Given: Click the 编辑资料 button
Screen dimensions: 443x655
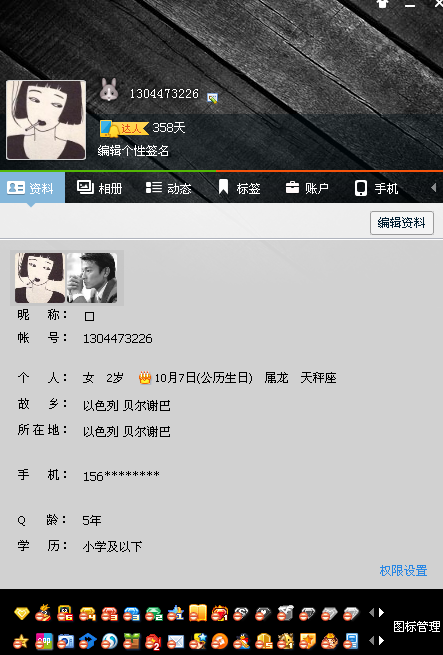Looking at the screenshot, I should [402, 223].
